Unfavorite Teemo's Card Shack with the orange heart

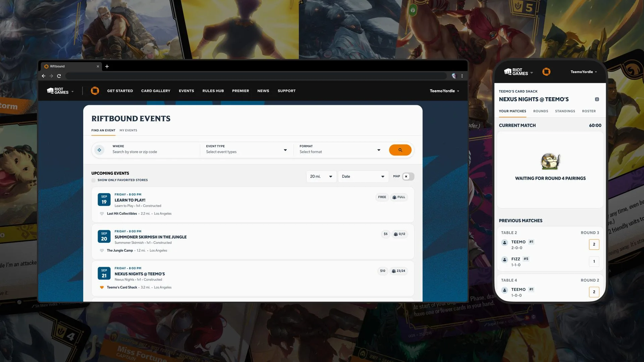(102, 287)
